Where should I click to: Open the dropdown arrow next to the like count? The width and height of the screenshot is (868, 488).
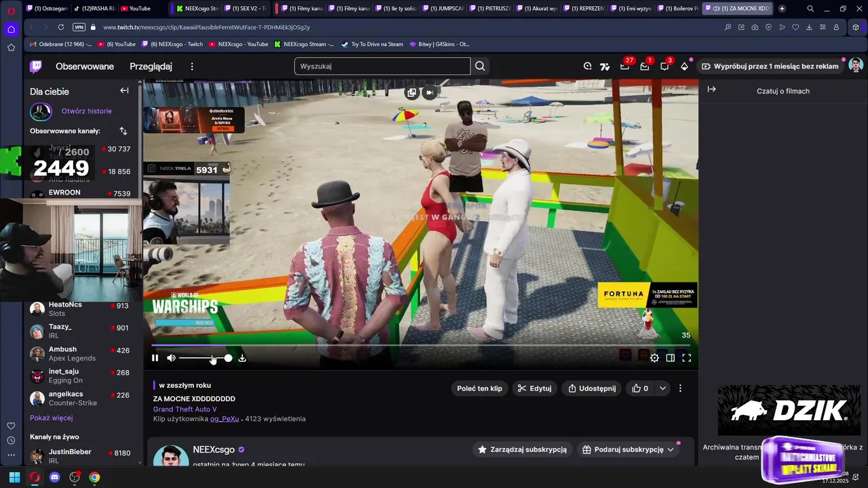tap(663, 388)
